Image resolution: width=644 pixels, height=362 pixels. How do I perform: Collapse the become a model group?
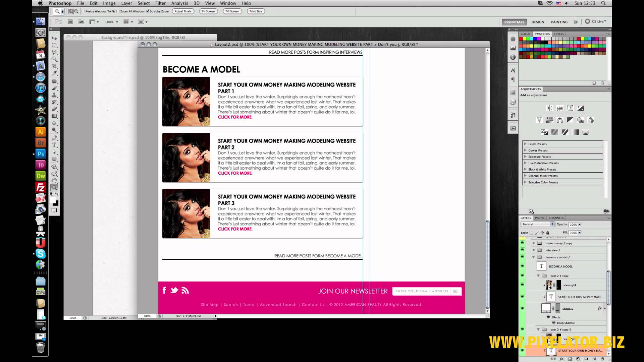(534, 257)
